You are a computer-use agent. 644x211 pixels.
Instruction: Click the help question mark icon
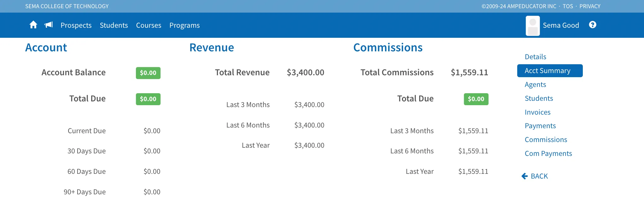click(593, 25)
